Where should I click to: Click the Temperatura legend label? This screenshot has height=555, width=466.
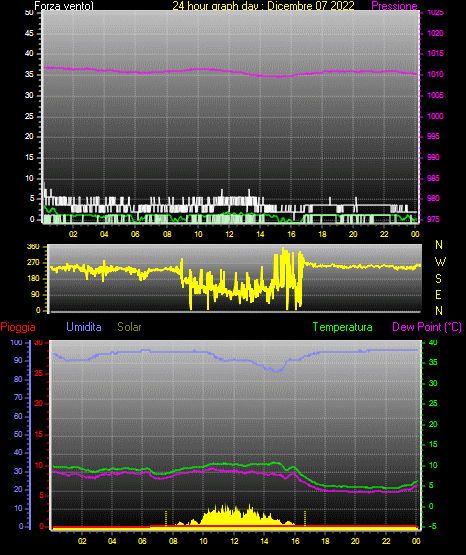coord(343,327)
